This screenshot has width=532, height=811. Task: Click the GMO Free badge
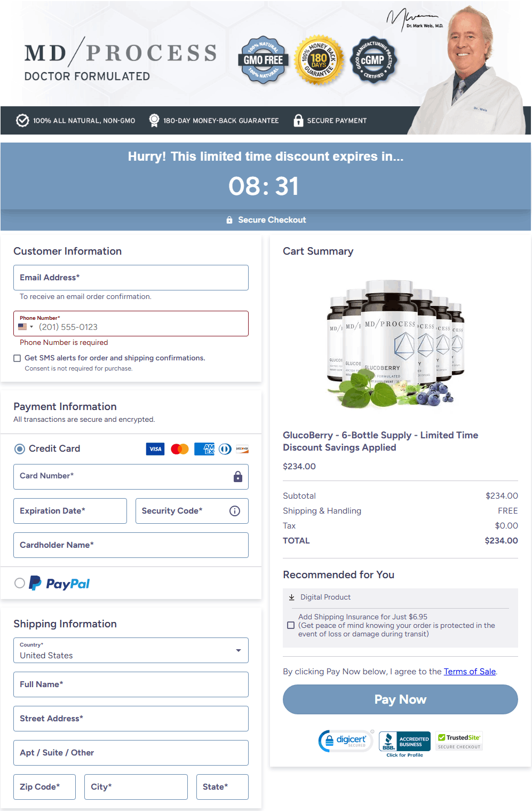263,60
